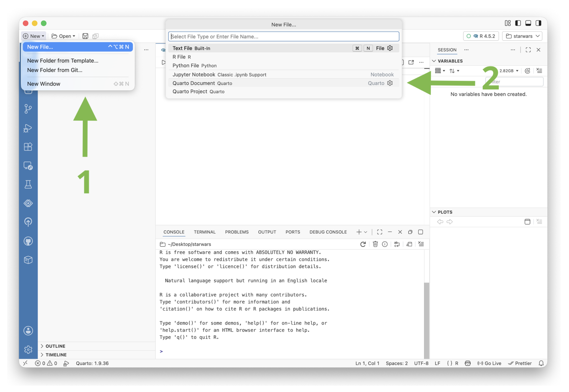Show next plot arrow
The image size is (569, 392).
(x=450, y=222)
